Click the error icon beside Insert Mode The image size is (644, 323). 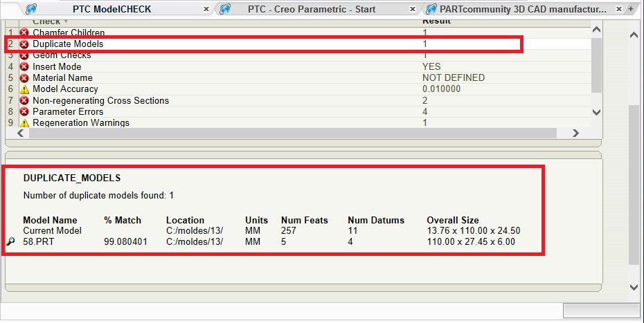[24, 66]
